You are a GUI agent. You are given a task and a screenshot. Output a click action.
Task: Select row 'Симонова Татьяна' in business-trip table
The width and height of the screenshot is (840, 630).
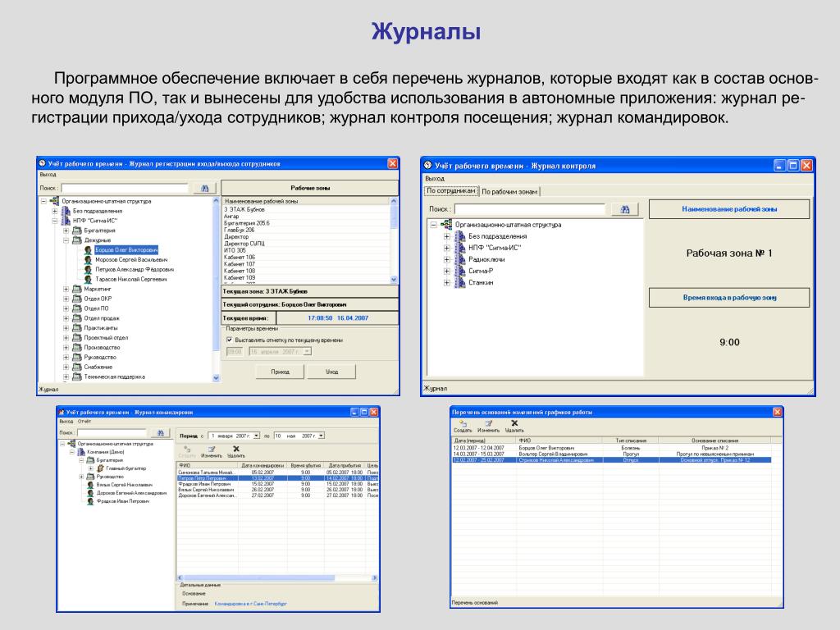click(277, 472)
